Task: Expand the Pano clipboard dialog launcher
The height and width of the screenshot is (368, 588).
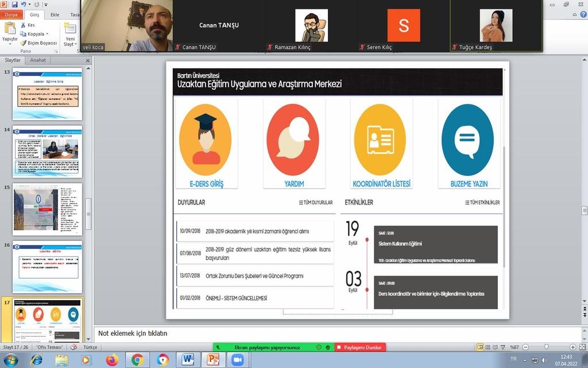Action: pyautogui.click(x=56, y=51)
